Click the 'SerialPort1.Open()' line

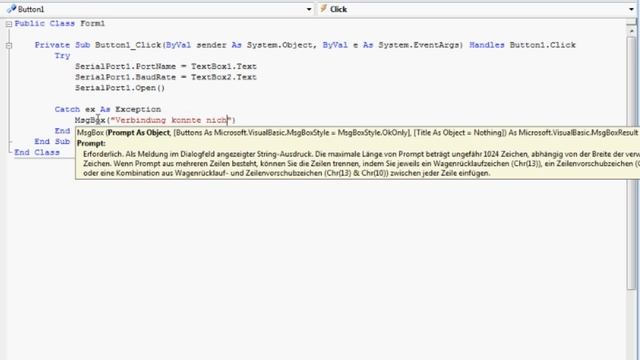pos(120,88)
